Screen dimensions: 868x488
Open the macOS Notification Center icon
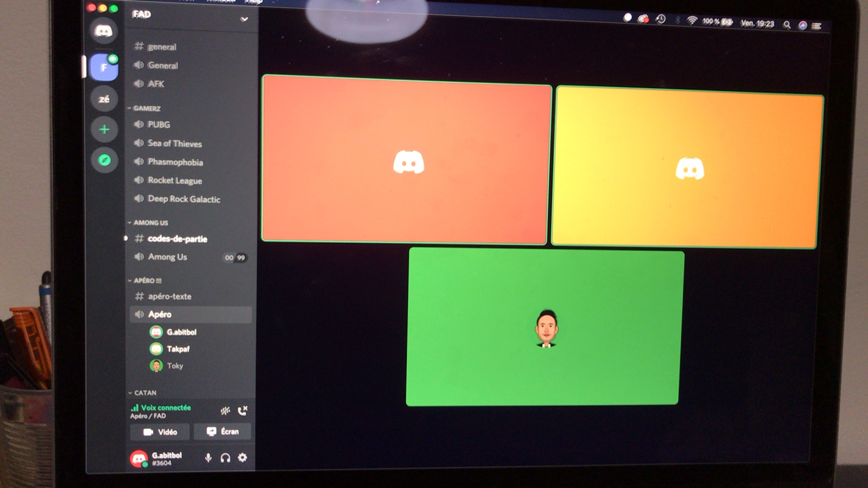(816, 26)
